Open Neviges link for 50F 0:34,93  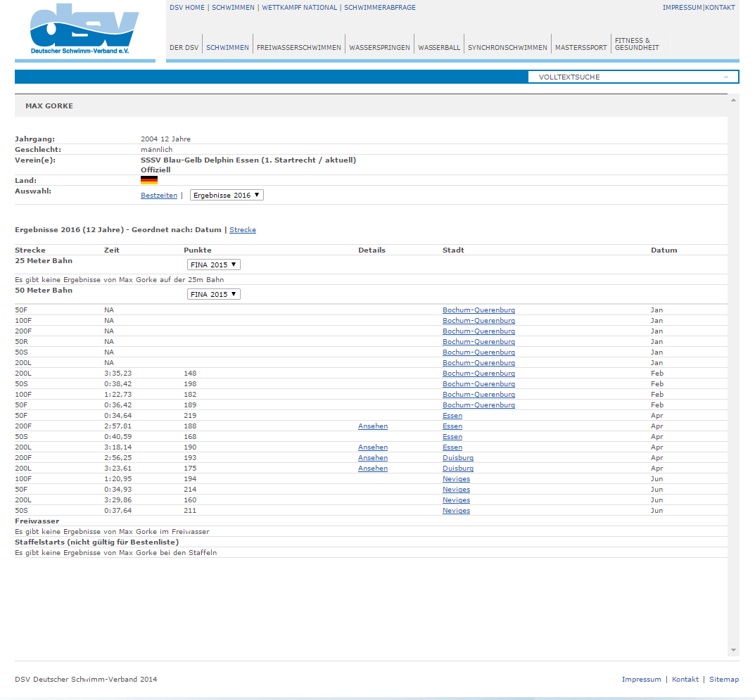[x=456, y=490]
